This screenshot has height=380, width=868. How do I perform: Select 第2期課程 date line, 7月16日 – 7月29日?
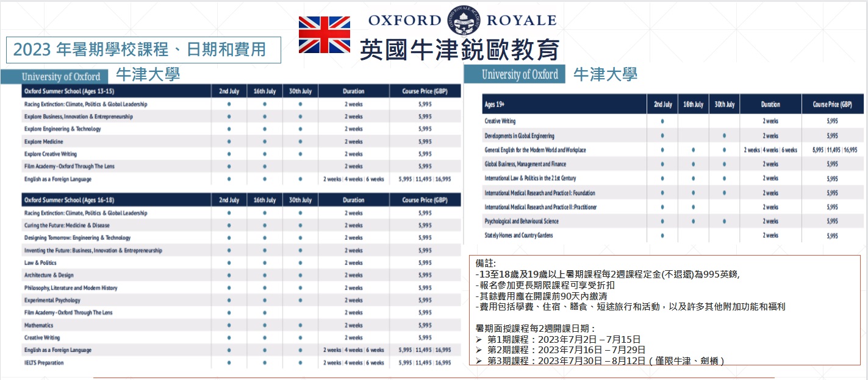pyautogui.click(x=560, y=350)
